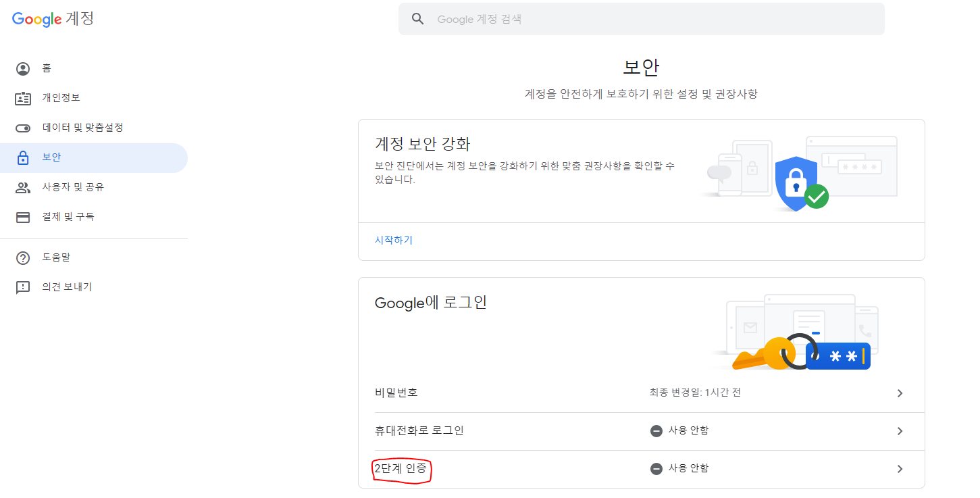Open the 2단계 인증 setting

641,469
